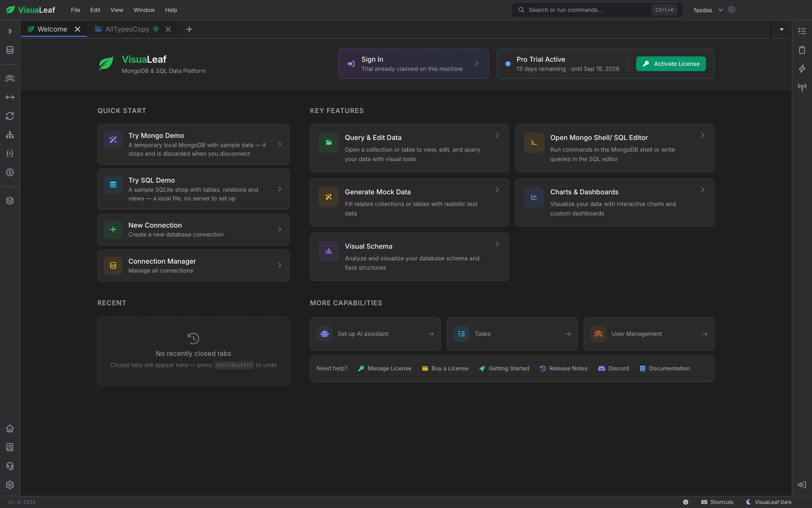Close the Welcome tab
The image size is (812, 508).
point(77,29)
